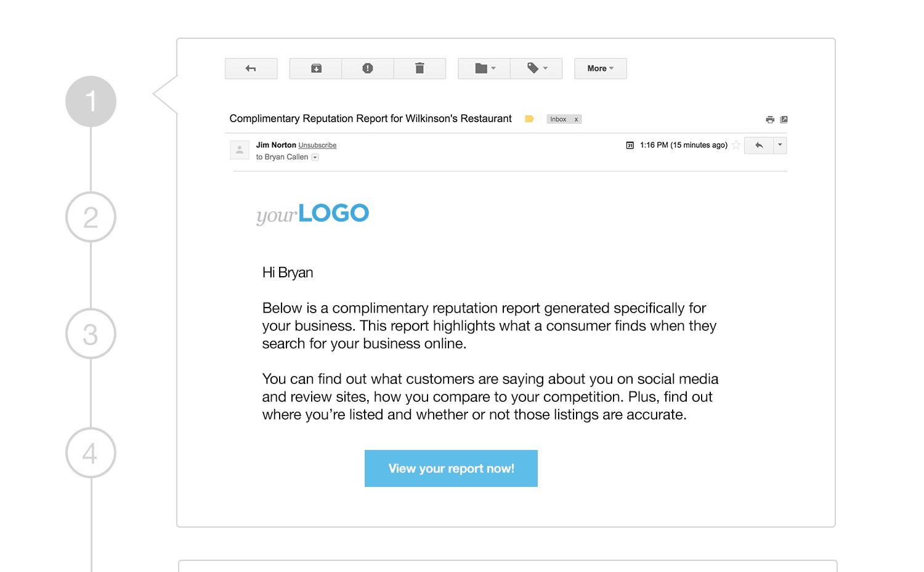Print the email with the printer icon
Screen dimensions: 924x572
(x=770, y=120)
